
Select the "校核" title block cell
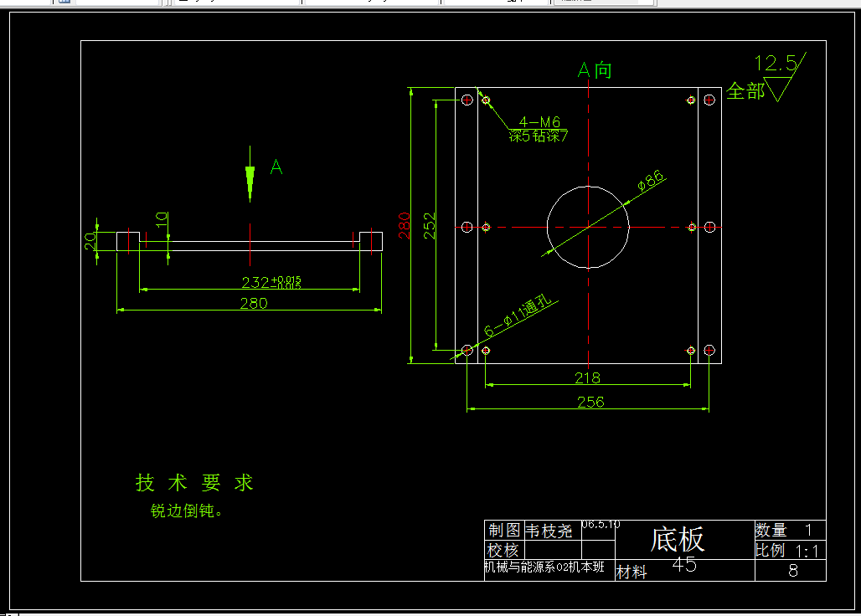coord(503,550)
